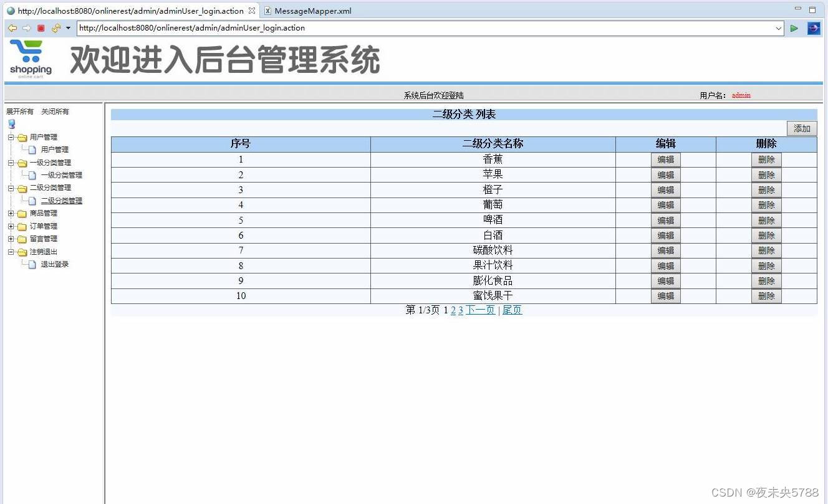Click the green Go arrow icon
The image size is (828, 504).
(x=794, y=28)
